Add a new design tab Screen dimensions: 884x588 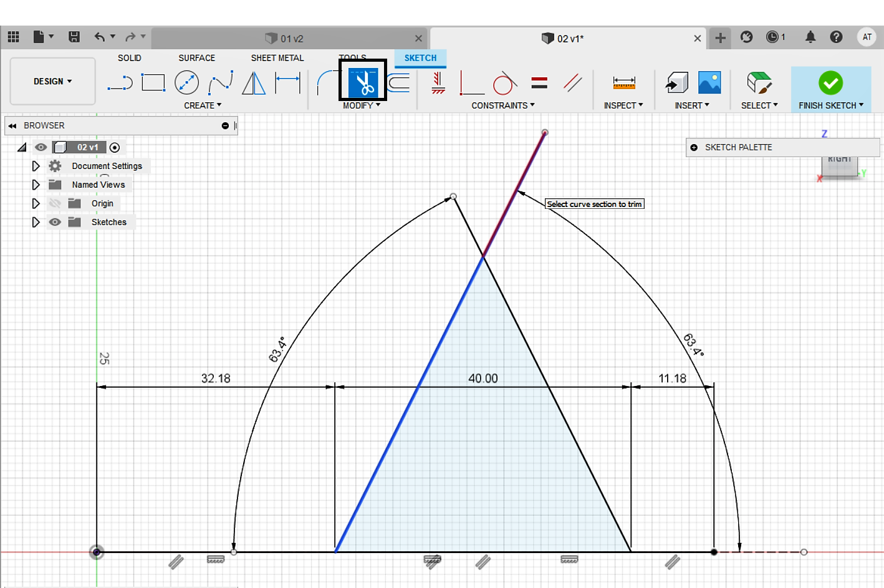[720, 38]
